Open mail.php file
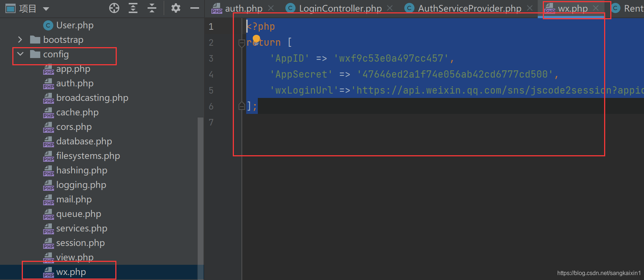 [74, 199]
